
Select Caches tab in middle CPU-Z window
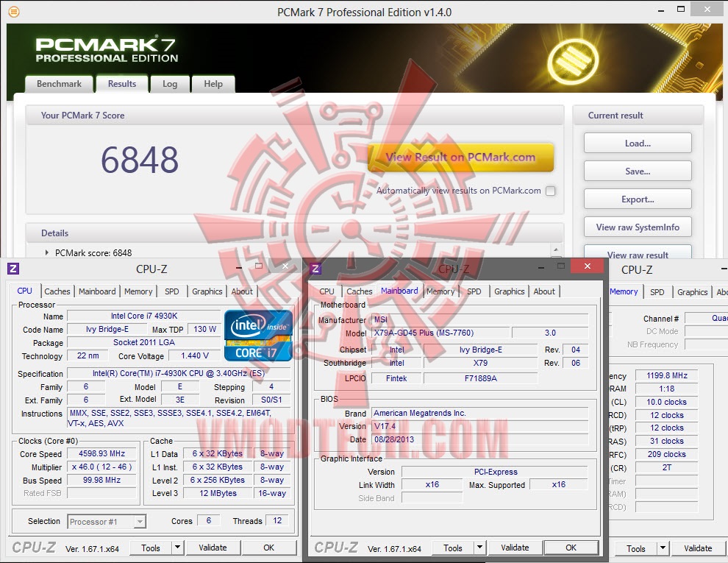(360, 291)
